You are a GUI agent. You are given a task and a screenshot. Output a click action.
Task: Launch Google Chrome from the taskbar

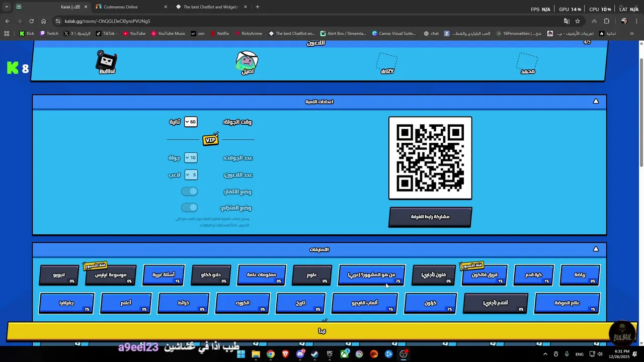click(271, 354)
